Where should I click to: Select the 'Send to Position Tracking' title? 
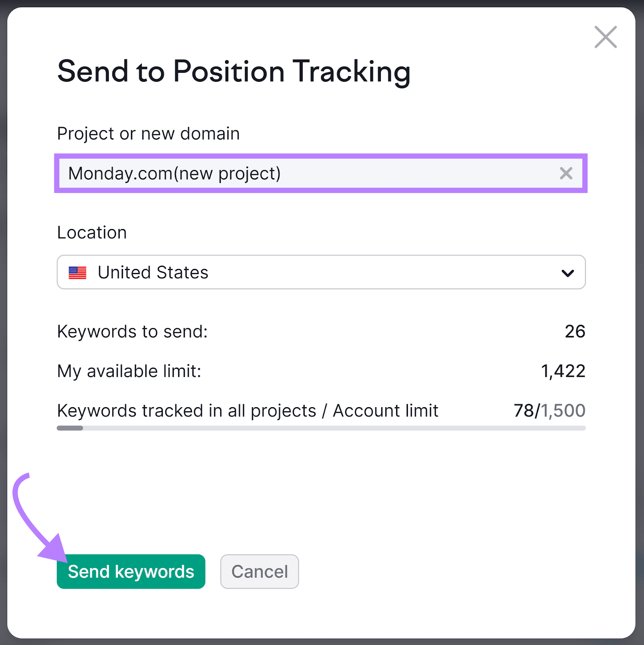pyautogui.click(x=235, y=73)
